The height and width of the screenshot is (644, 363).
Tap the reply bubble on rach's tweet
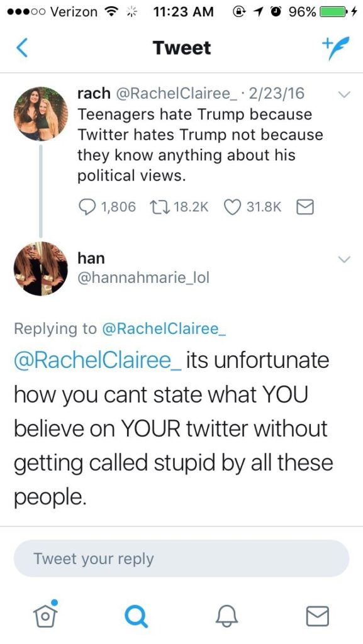[x=86, y=206]
